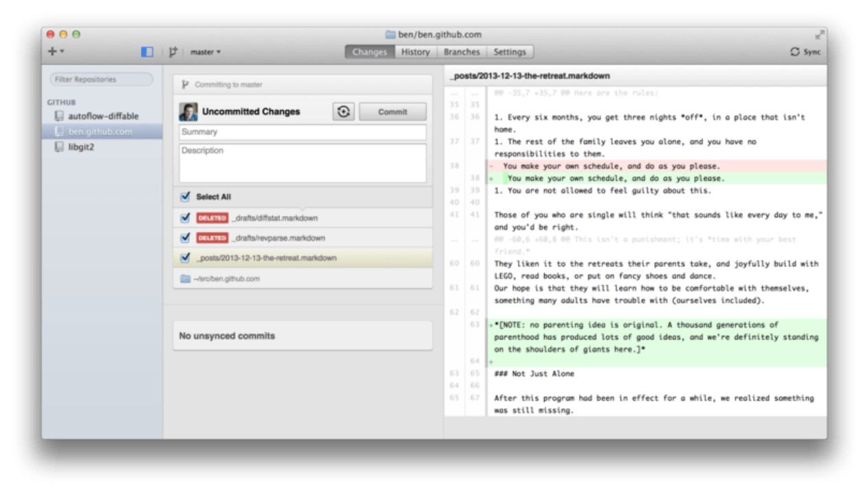868x488 pixels.
Task: Uncheck the _drafts/revparse.markdown checkbox
Action: [x=184, y=237]
